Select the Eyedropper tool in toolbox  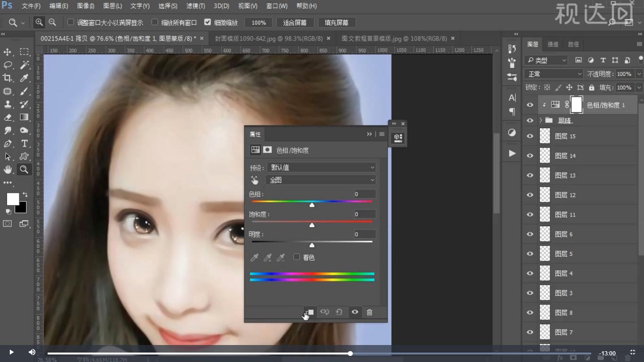click(24, 78)
